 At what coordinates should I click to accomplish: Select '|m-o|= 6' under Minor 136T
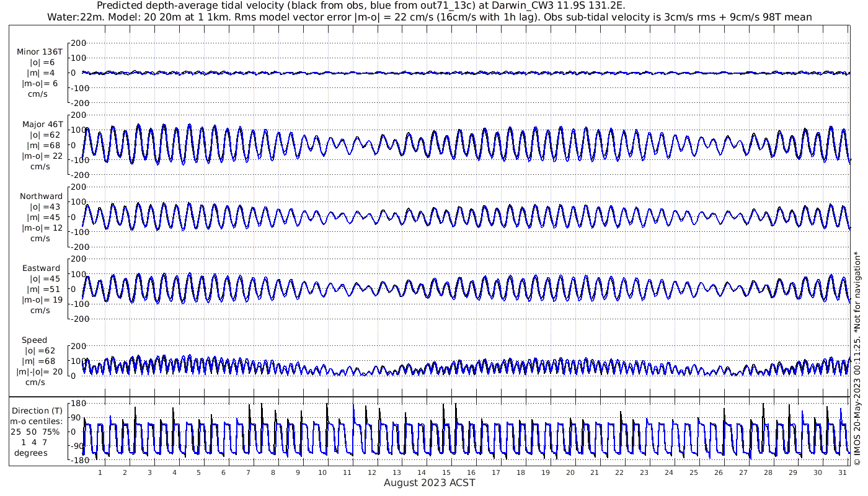[x=40, y=83]
